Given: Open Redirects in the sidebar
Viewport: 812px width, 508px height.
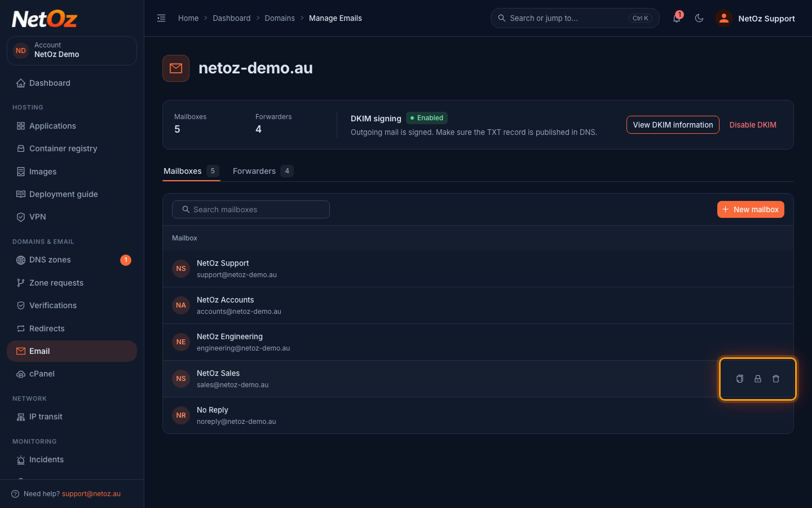Looking at the screenshot, I should tap(72, 329).
